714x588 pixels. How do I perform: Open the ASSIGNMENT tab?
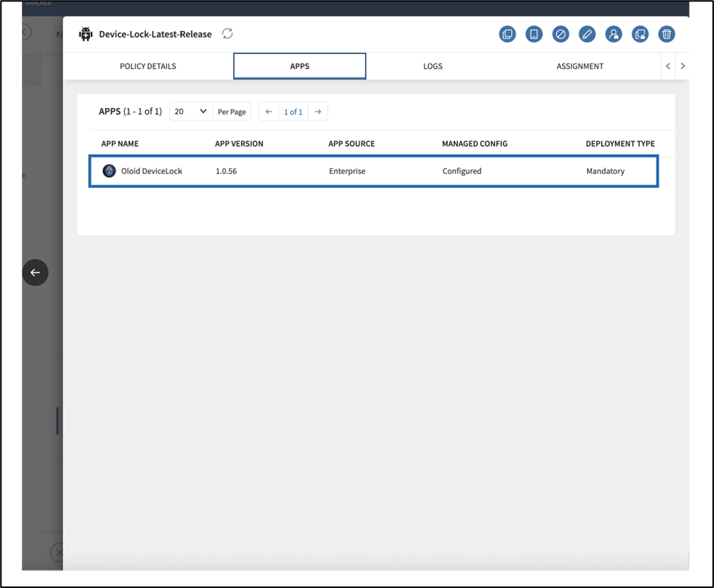(x=579, y=66)
